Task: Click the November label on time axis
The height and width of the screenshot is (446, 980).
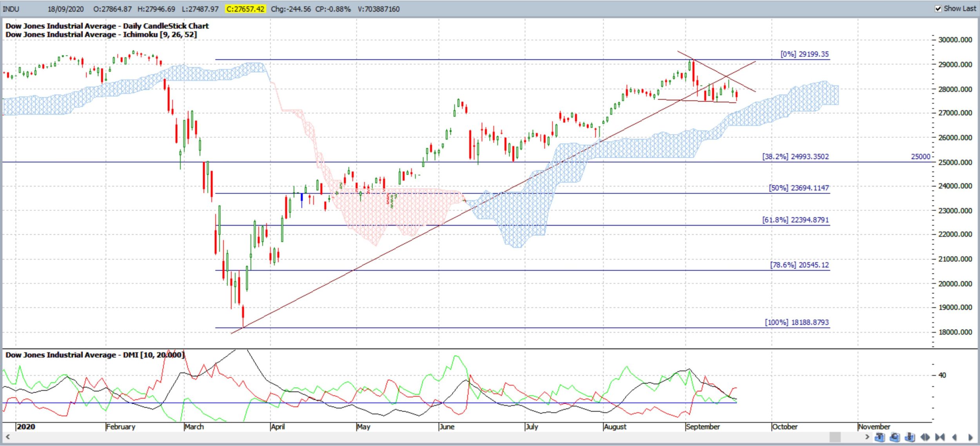Action: pos(874,426)
